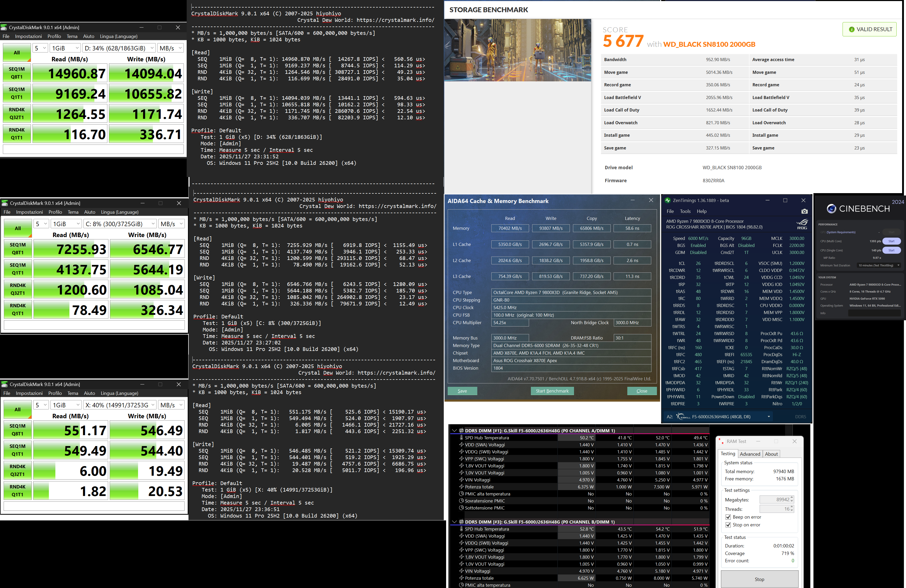Open the 1GiB size dropdown in the C: CrystalDiskMark window
Screen dimensions: 906x588
click(67, 224)
